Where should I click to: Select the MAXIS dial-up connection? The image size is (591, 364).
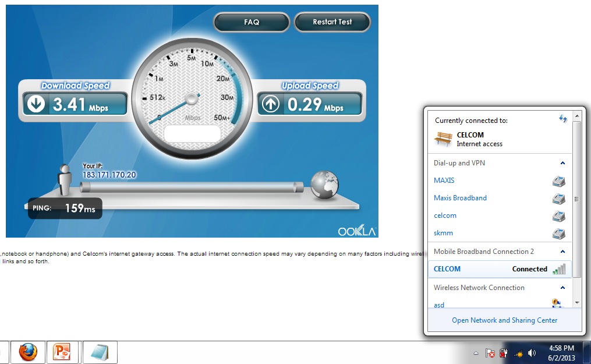tap(444, 181)
